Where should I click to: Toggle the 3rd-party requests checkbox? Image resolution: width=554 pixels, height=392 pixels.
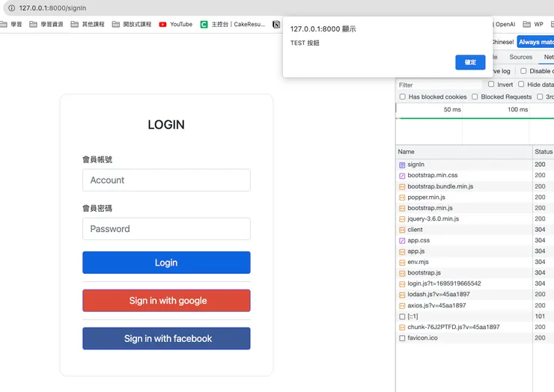click(540, 97)
